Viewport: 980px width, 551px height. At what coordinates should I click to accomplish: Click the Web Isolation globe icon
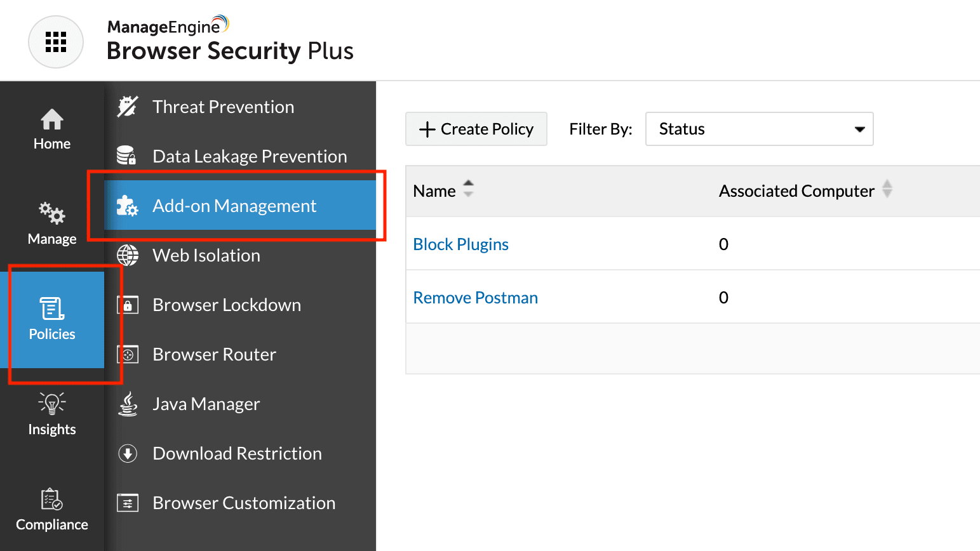click(128, 255)
